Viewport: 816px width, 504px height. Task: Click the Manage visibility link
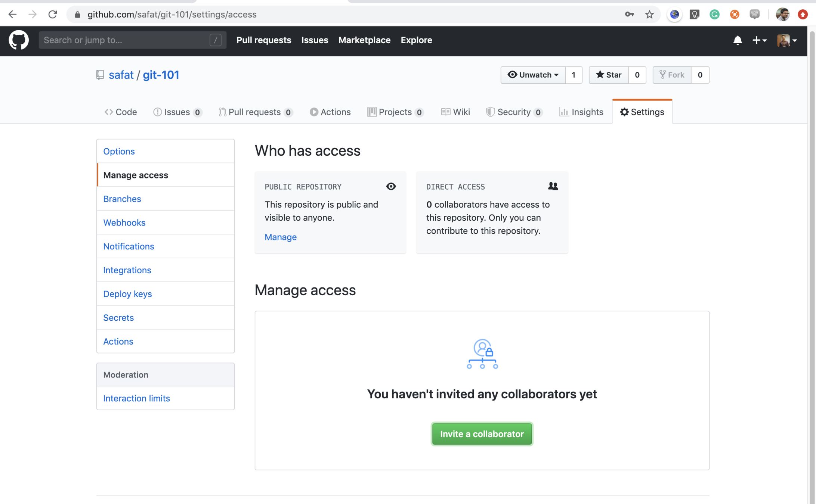[280, 237]
